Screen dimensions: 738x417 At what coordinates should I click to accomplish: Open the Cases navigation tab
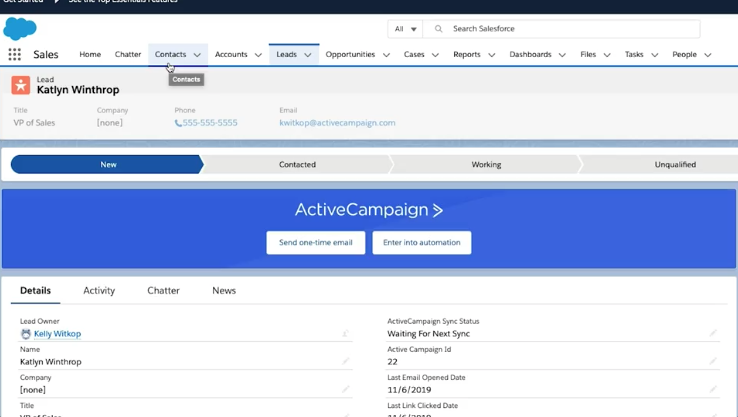point(414,55)
